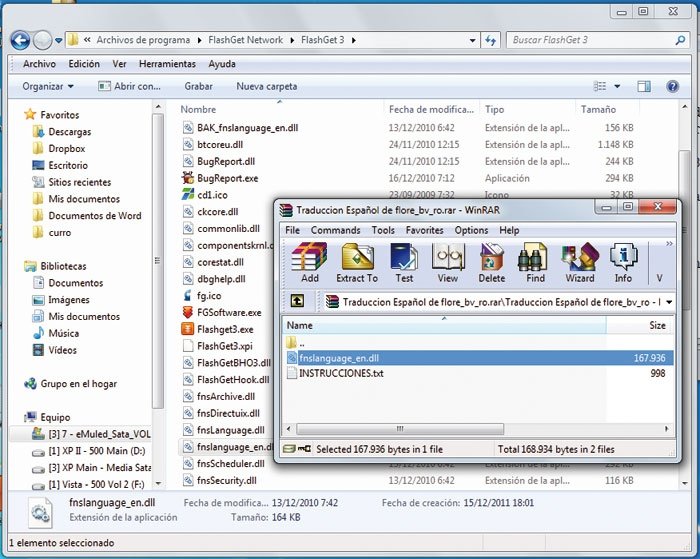Open the Ayuda menu in Explorer

click(x=222, y=64)
